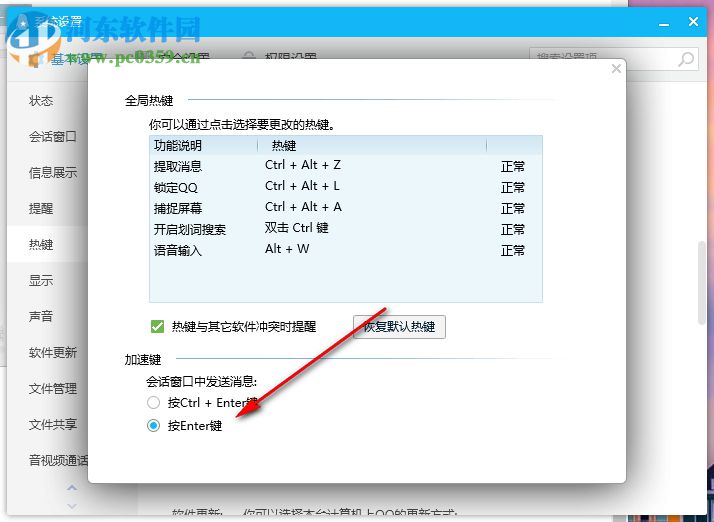Click sidebar scroll down chevron
This screenshot has height=522, width=714.
click(x=72, y=506)
